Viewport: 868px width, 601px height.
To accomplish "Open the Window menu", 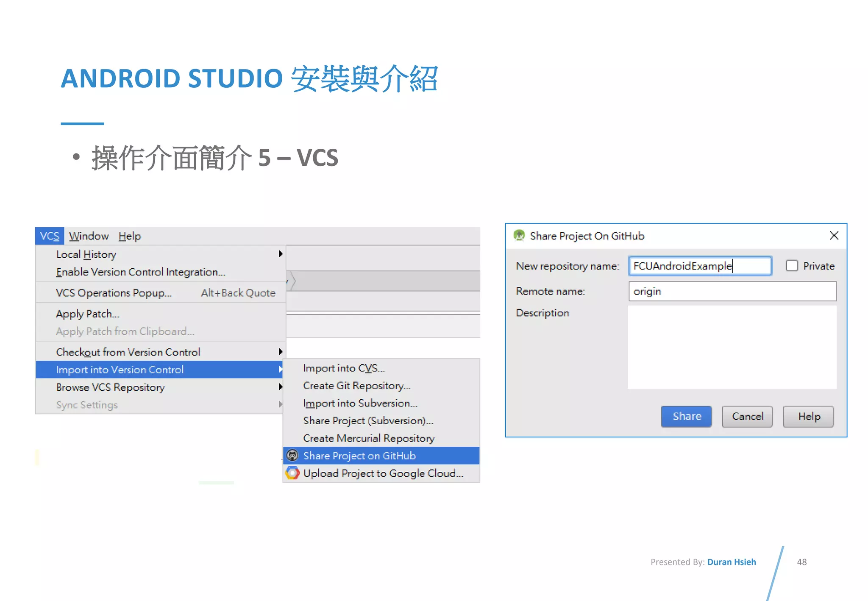I will pos(89,236).
